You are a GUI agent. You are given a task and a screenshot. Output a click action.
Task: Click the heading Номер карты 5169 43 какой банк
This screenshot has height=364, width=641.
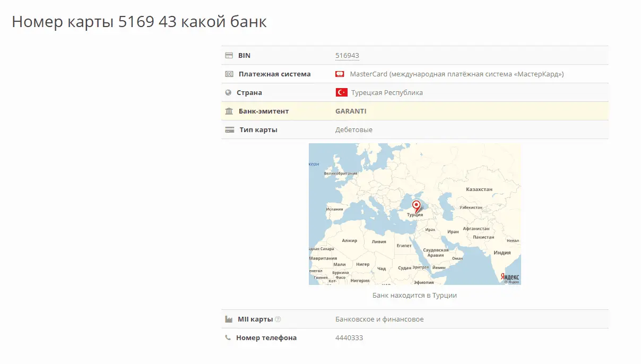pyautogui.click(x=139, y=22)
